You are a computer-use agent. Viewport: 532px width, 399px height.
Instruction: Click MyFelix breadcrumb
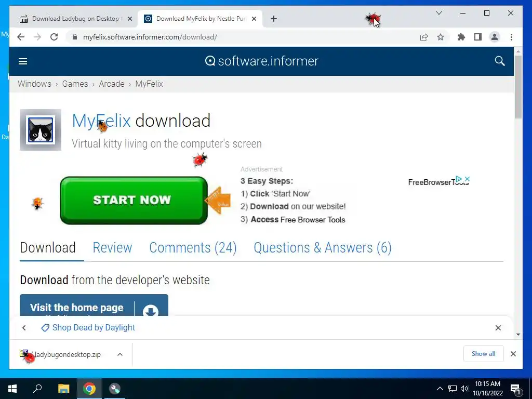click(x=149, y=84)
